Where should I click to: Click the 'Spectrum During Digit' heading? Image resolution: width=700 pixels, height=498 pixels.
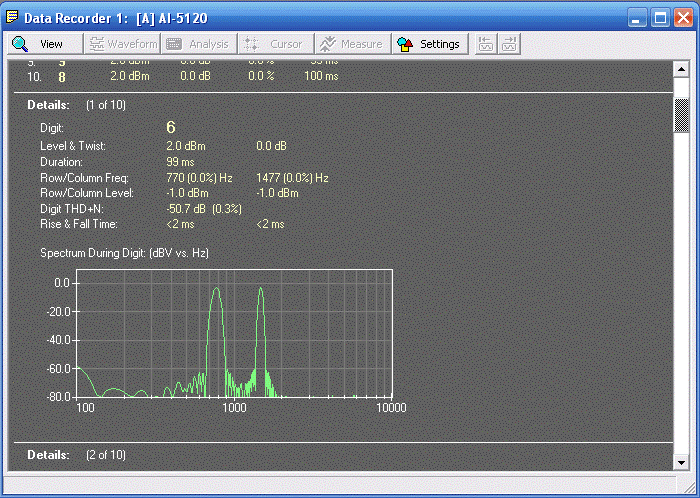(x=125, y=253)
